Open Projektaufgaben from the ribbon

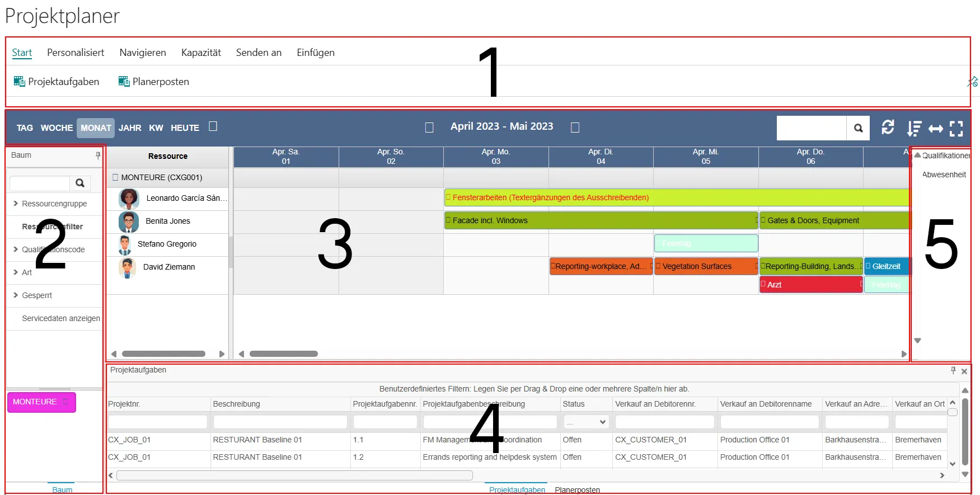click(x=57, y=82)
